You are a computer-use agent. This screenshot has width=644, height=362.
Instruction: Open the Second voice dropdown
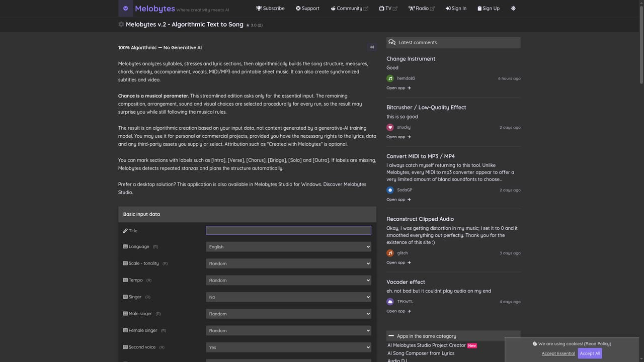(x=288, y=347)
